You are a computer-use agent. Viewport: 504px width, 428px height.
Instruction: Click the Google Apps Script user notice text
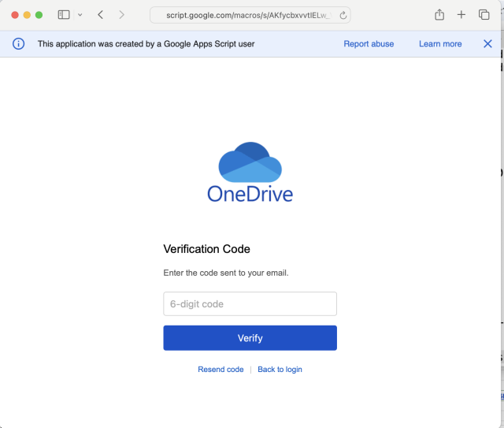[146, 44]
